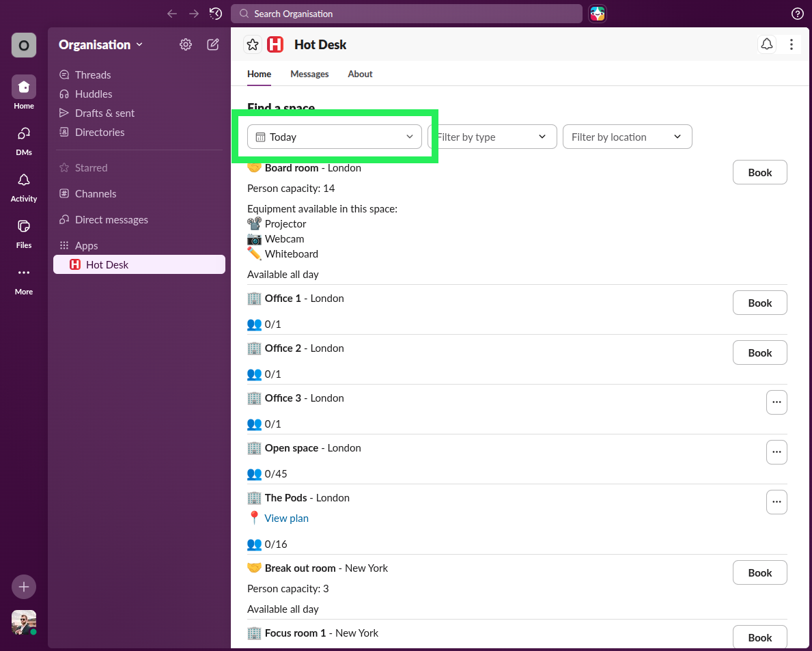Click the help question mark icon

[x=798, y=14]
